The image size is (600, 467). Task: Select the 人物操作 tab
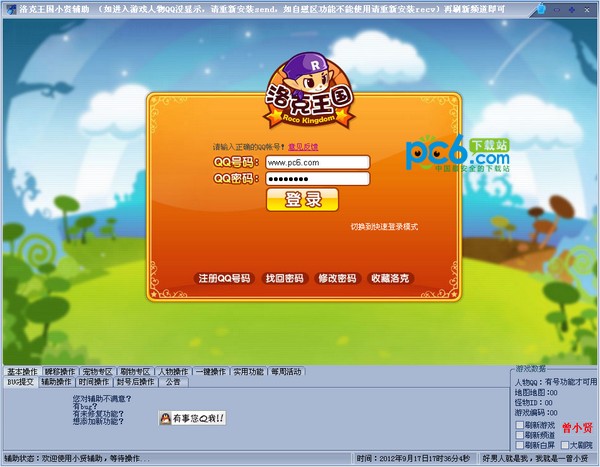(173, 372)
